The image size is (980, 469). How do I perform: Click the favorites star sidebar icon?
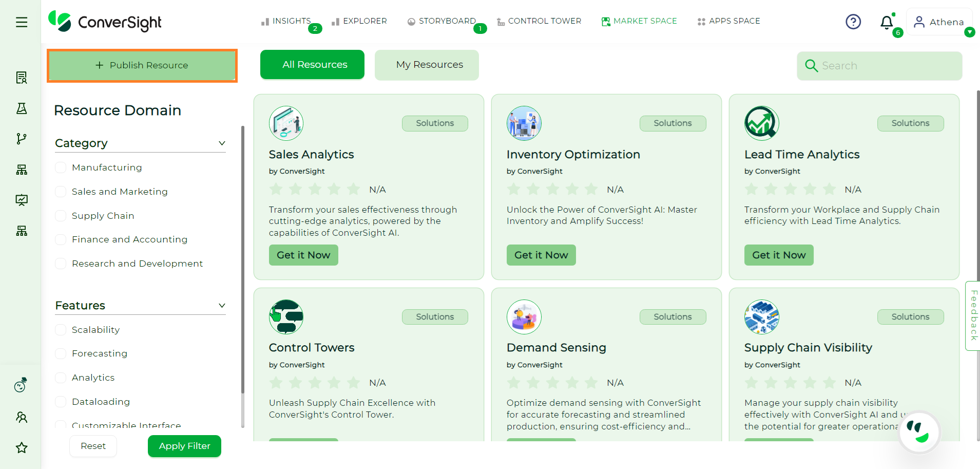pyautogui.click(x=22, y=447)
